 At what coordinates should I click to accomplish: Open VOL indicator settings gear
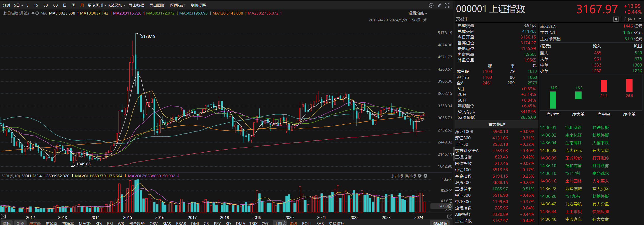tap(420, 176)
